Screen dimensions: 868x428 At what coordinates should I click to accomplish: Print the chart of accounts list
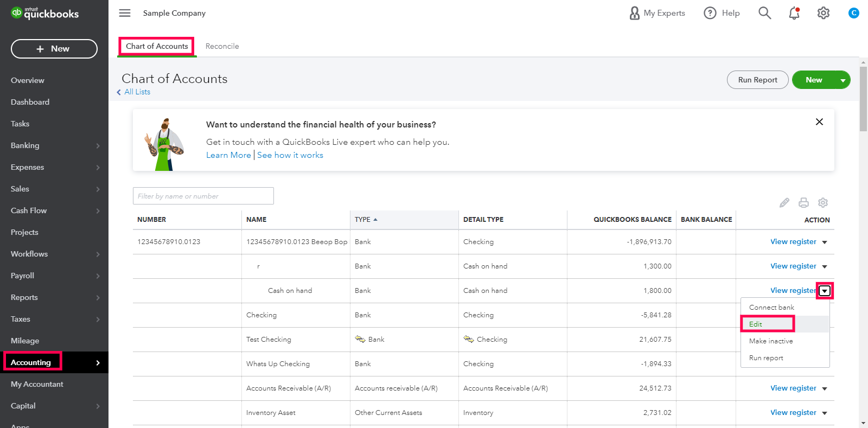tap(804, 202)
